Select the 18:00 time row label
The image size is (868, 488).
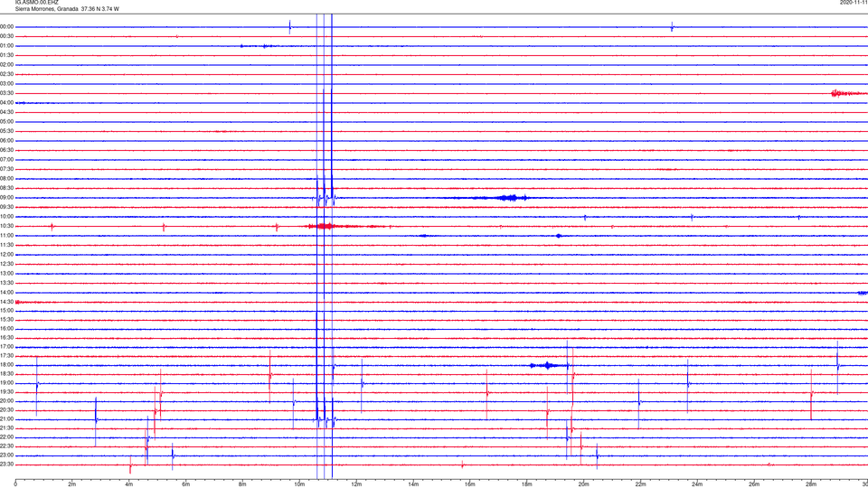pyautogui.click(x=7, y=364)
